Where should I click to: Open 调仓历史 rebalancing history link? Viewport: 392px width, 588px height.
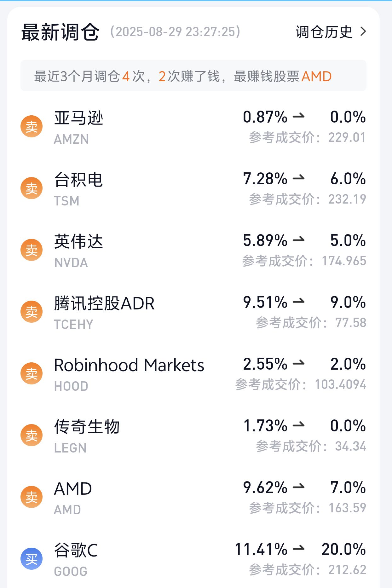[324, 32]
